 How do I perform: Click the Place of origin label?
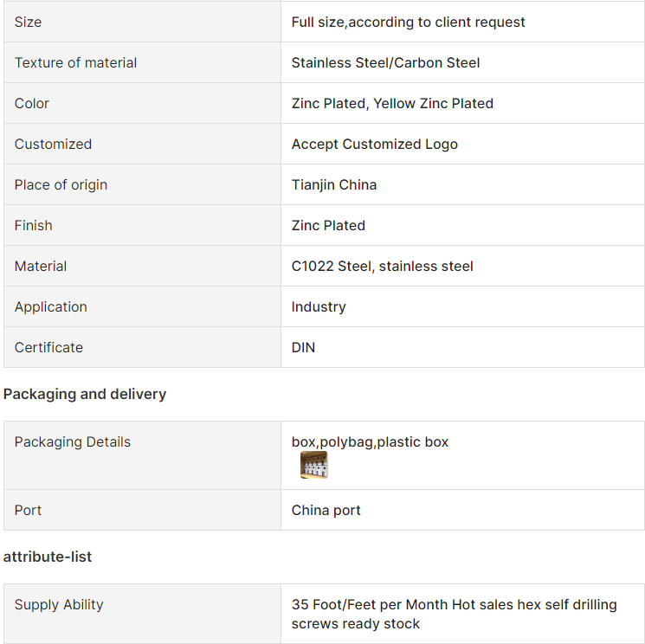click(x=61, y=184)
